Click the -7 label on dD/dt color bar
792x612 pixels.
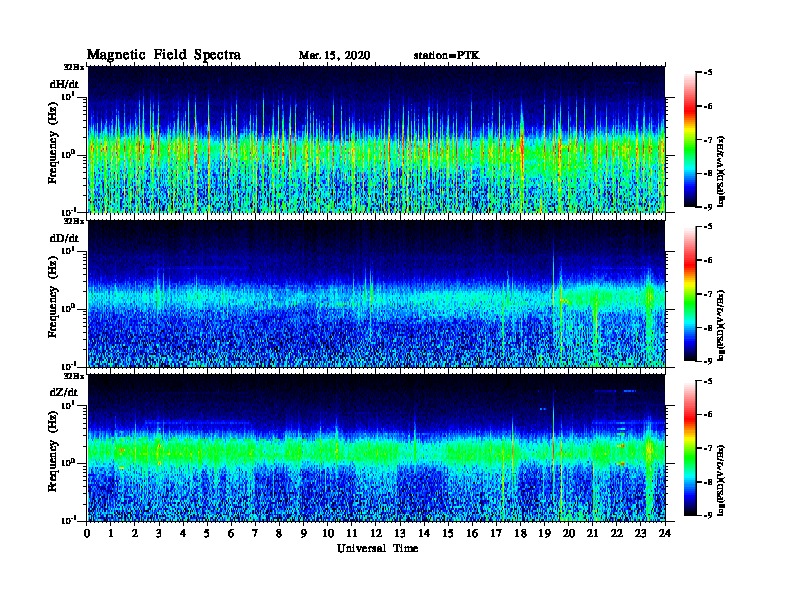(708, 294)
